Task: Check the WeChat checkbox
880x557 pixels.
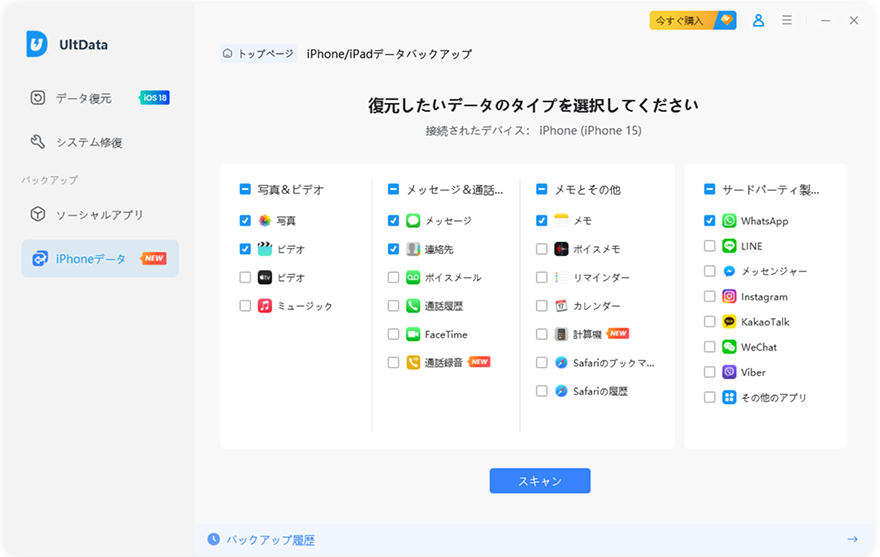Action: tap(709, 347)
